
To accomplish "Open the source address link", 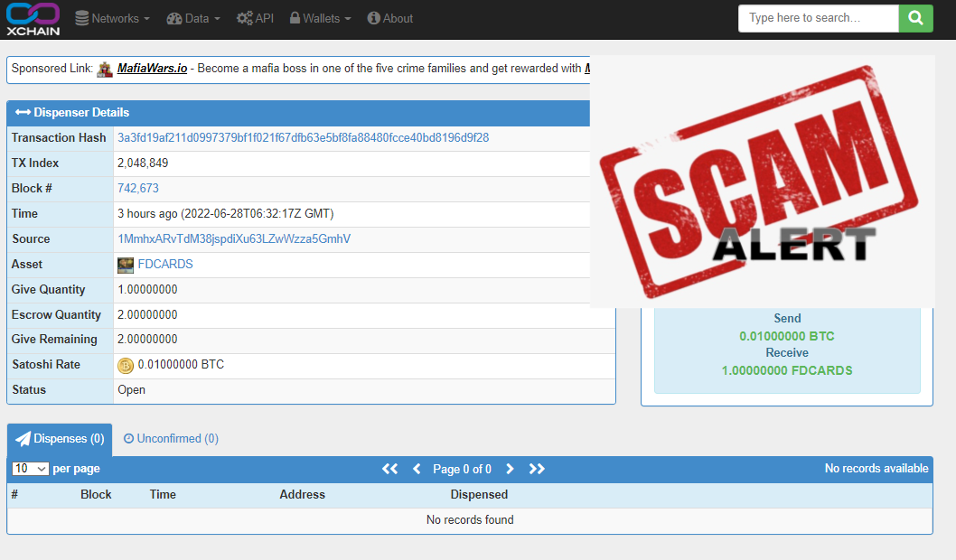I will click(x=234, y=239).
